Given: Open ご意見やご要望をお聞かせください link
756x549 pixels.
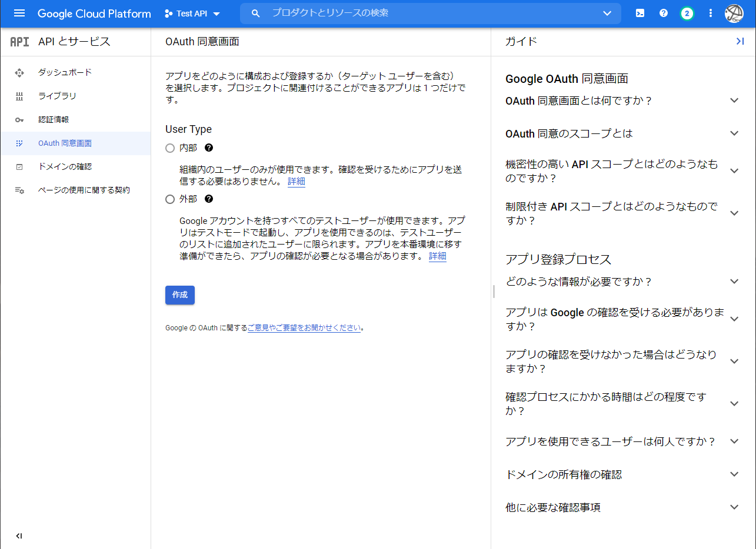Looking at the screenshot, I should [x=304, y=328].
